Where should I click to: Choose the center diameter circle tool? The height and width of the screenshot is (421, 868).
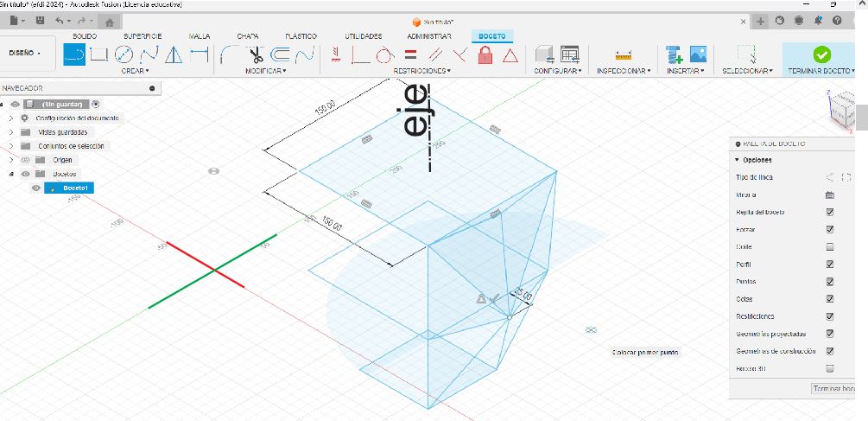[124, 54]
